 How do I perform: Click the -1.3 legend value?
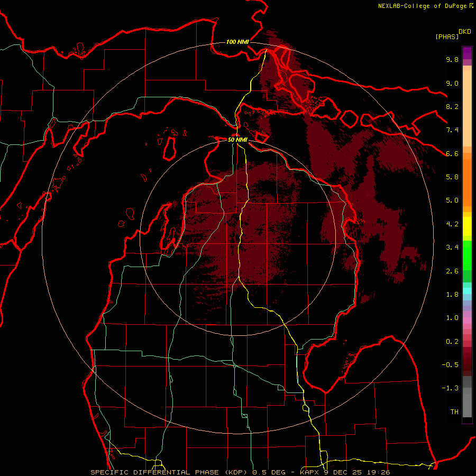450,388
